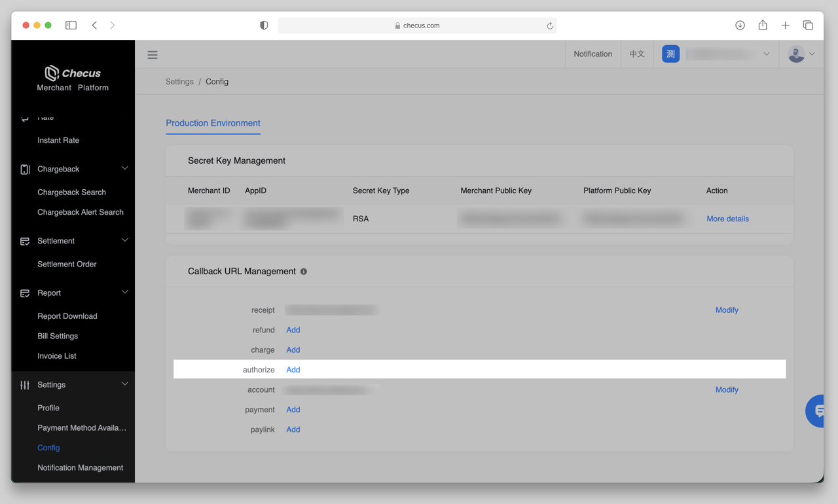Reload the checus.com page

tap(550, 26)
